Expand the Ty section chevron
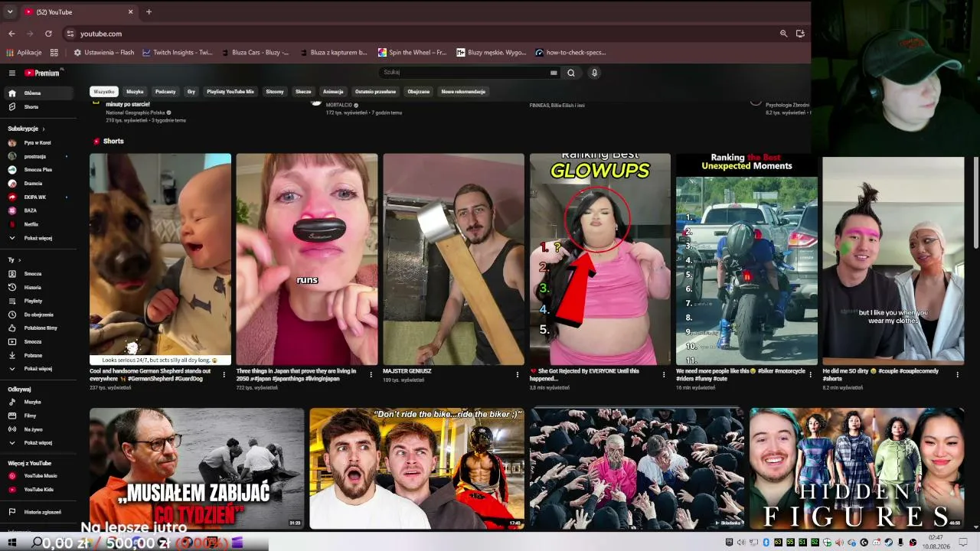 pos(19,260)
